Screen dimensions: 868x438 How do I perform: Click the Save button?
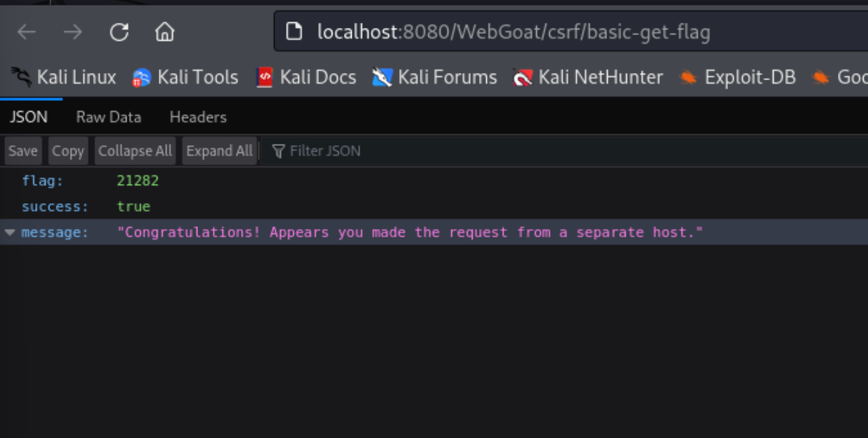tap(23, 151)
